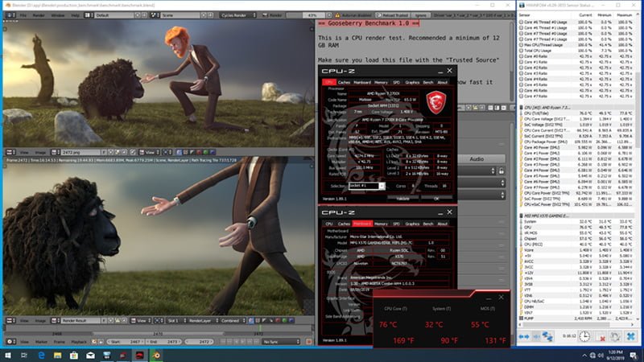
Task: Click the HWiNFO vertical scrollbar
Action: 638,110
